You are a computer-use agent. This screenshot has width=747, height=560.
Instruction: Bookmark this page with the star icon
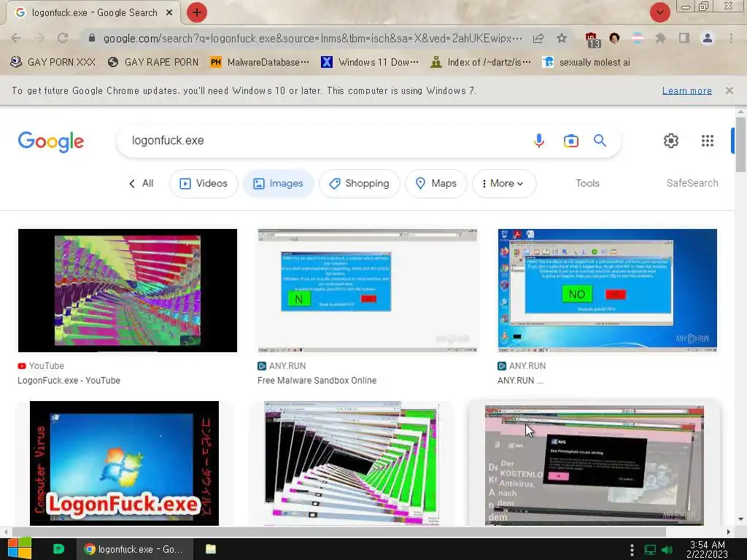pyautogui.click(x=562, y=38)
